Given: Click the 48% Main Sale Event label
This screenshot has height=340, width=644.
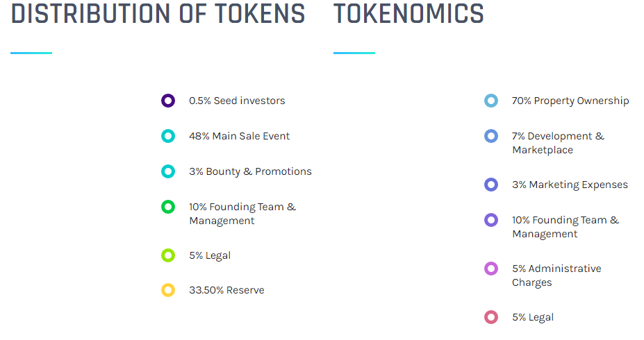Looking at the screenshot, I should click(239, 136).
